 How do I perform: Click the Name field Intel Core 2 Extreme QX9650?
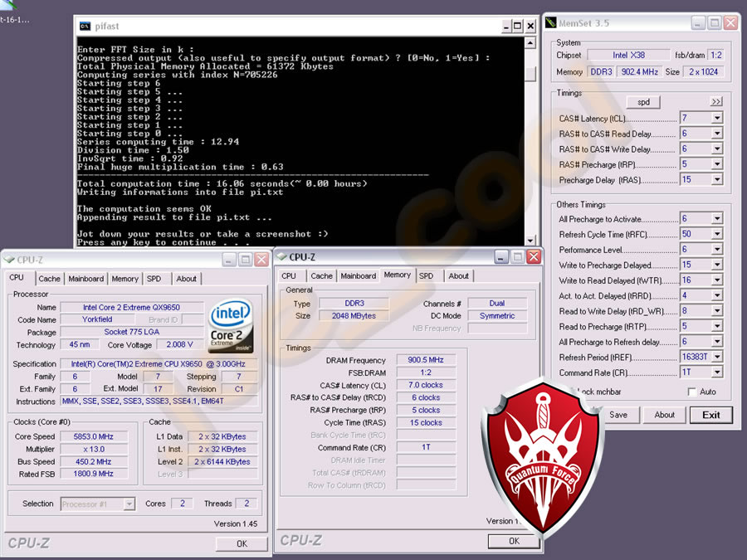click(x=131, y=307)
